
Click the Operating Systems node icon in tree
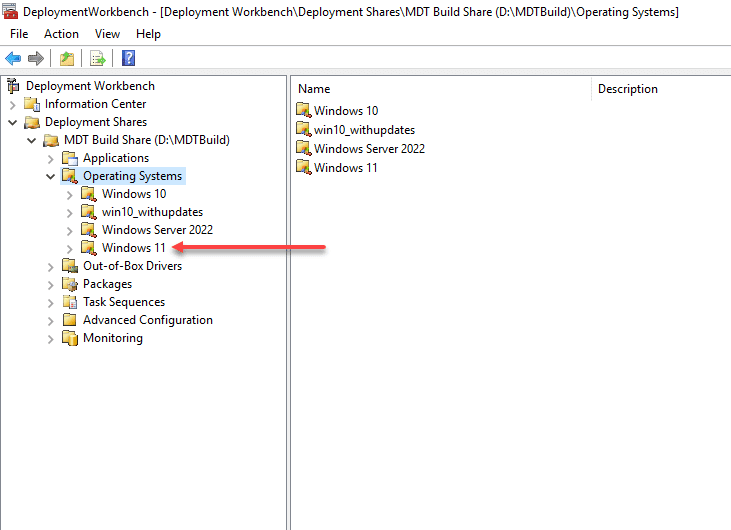coord(70,176)
